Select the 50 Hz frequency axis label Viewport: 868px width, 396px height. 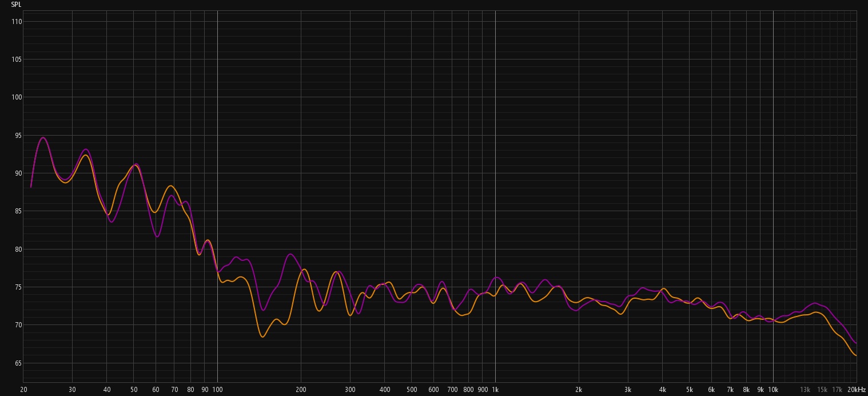(x=134, y=390)
